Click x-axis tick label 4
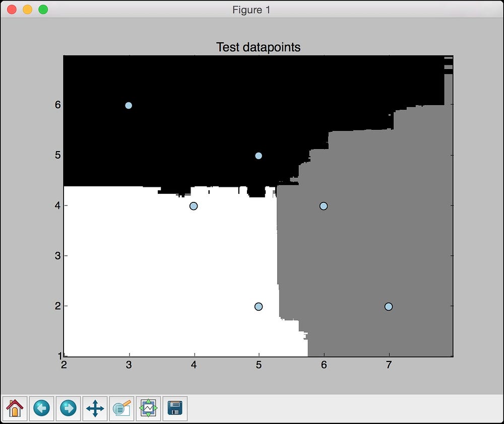Viewport: 504px width, 424px height. (x=194, y=365)
